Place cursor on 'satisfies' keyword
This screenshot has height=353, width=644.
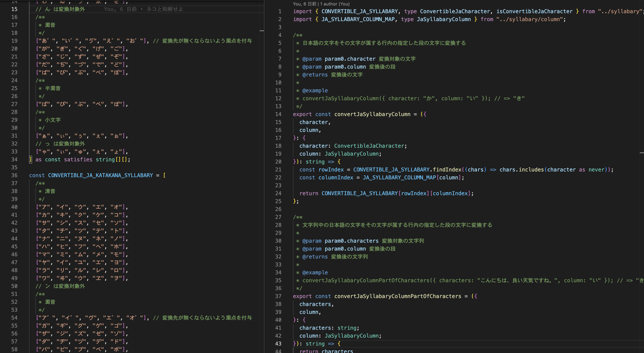pyautogui.click(x=78, y=160)
